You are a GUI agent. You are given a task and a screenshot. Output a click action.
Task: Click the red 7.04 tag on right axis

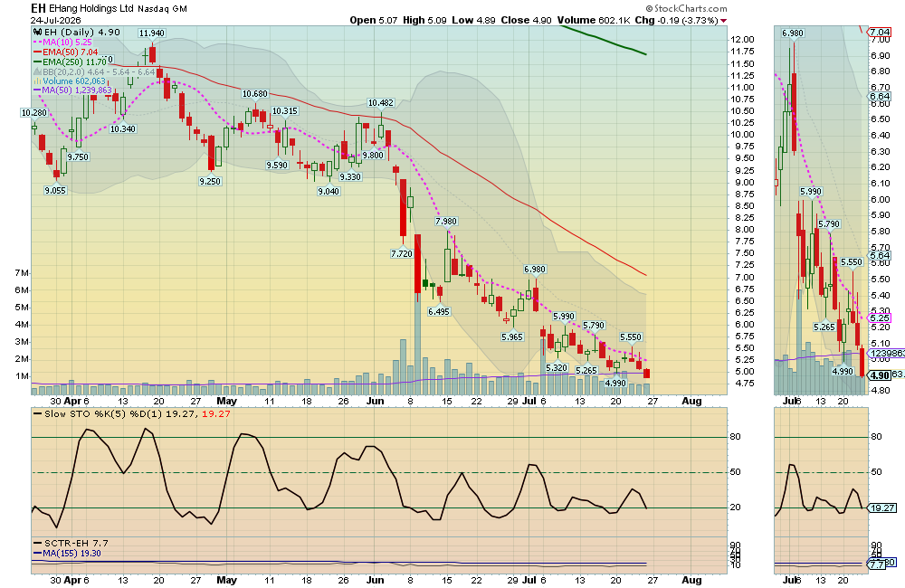[881, 33]
